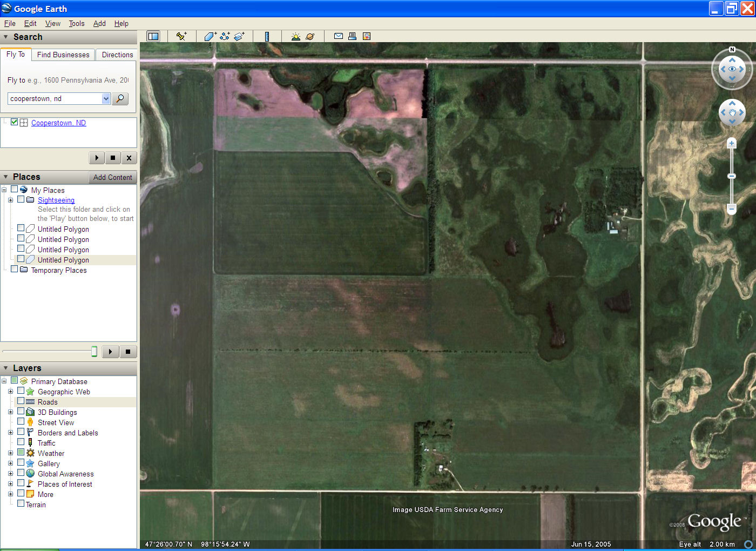Open the Edit menu

coord(30,23)
